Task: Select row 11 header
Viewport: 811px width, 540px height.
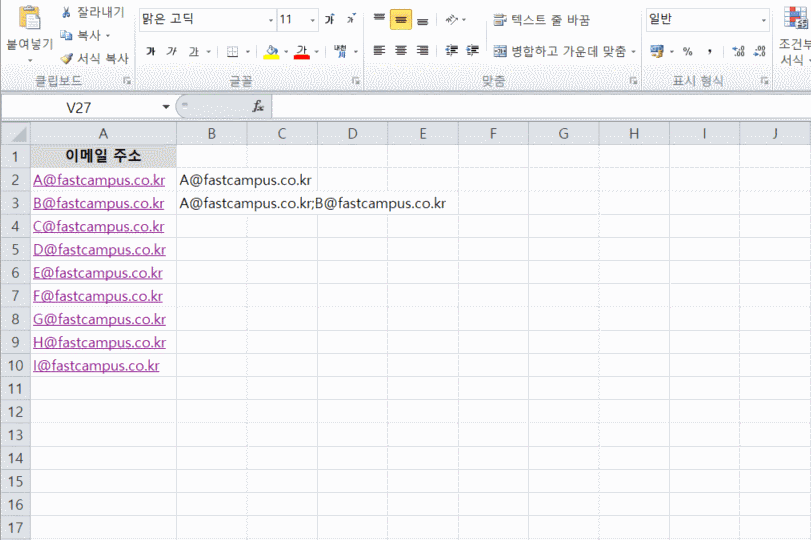Action: point(16,388)
